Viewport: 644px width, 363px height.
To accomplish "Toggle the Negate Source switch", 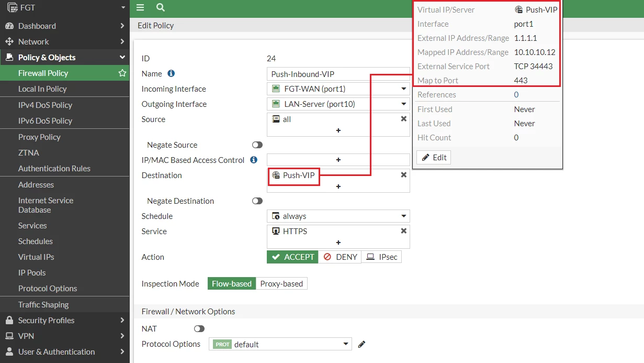I will point(257,145).
